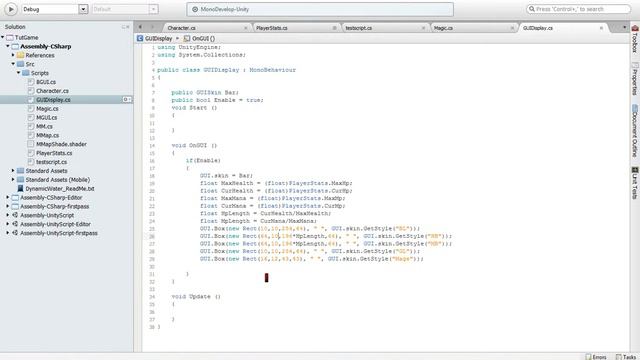Open the document tab list dropdown
The height and width of the screenshot is (360, 640).
pyautogui.click(x=624, y=27)
